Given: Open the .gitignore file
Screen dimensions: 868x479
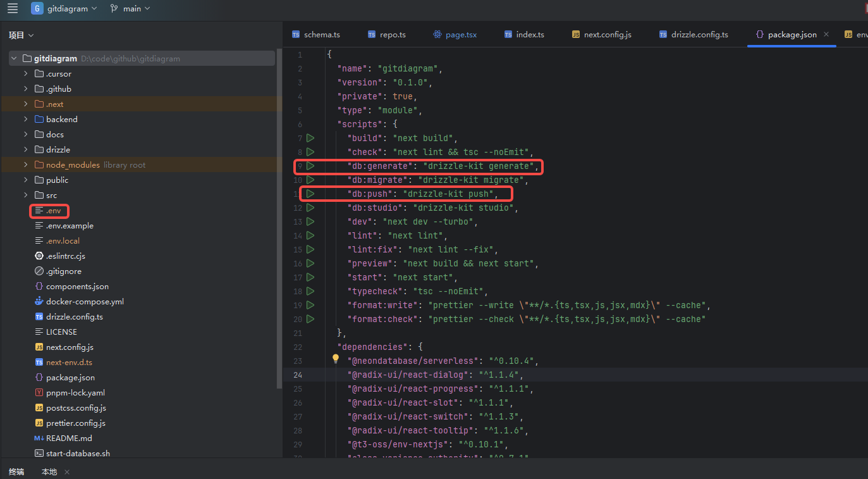Looking at the screenshot, I should (x=58, y=271).
